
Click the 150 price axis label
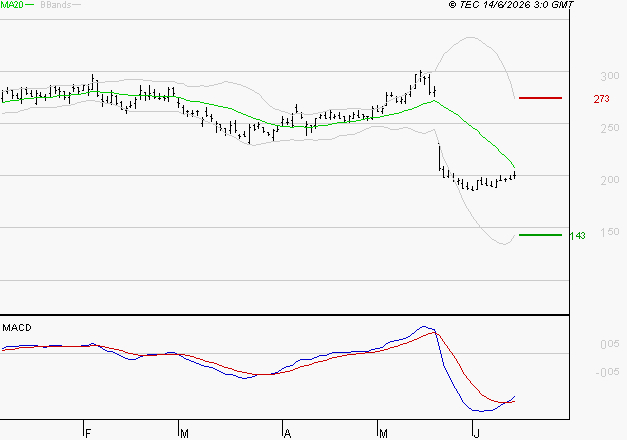(609, 232)
